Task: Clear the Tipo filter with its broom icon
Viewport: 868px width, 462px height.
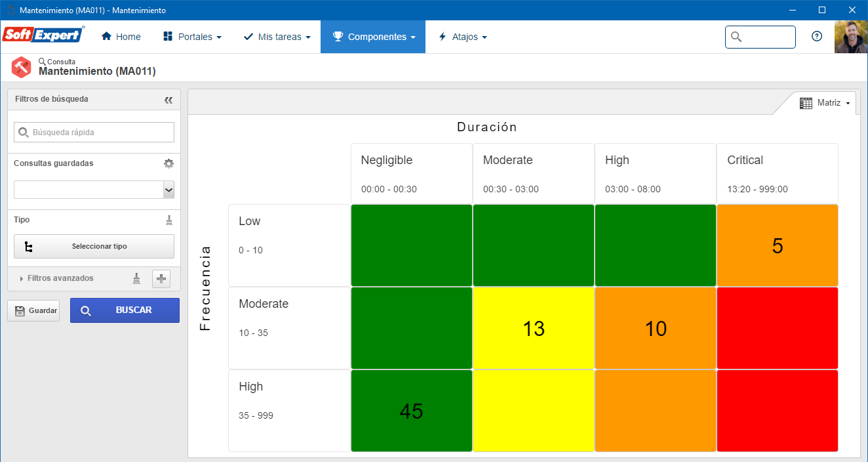Action: pos(169,220)
